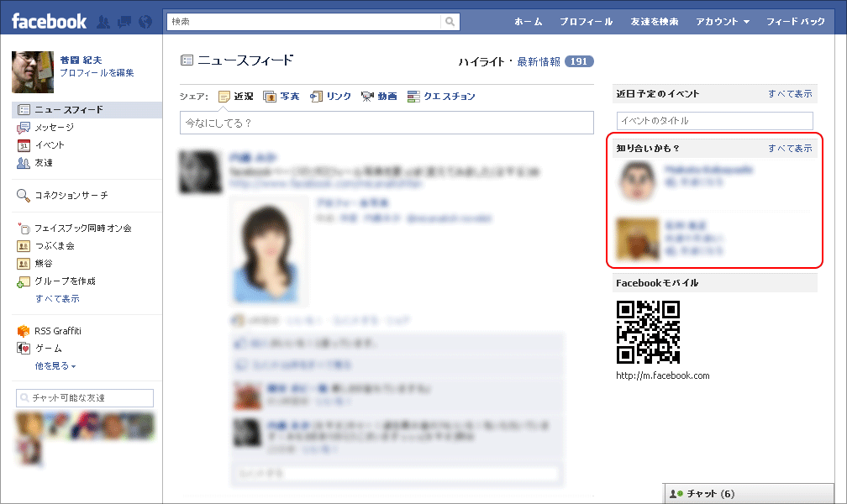Click the ニュースフィード sidebar icon
Screen dimensions: 847x504
[x=24, y=110]
